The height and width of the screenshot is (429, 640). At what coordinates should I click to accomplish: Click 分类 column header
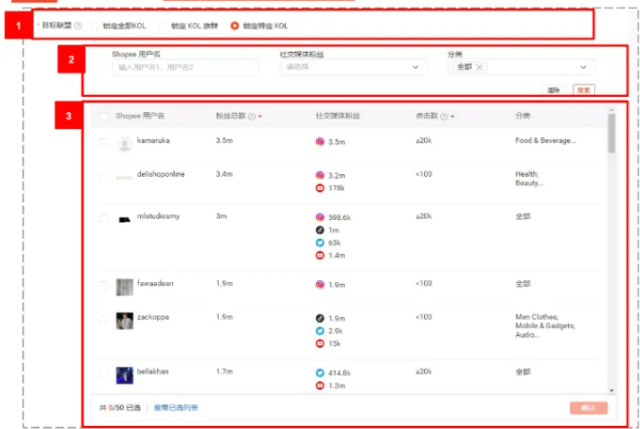pyautogui.click(x=522, y=116)
